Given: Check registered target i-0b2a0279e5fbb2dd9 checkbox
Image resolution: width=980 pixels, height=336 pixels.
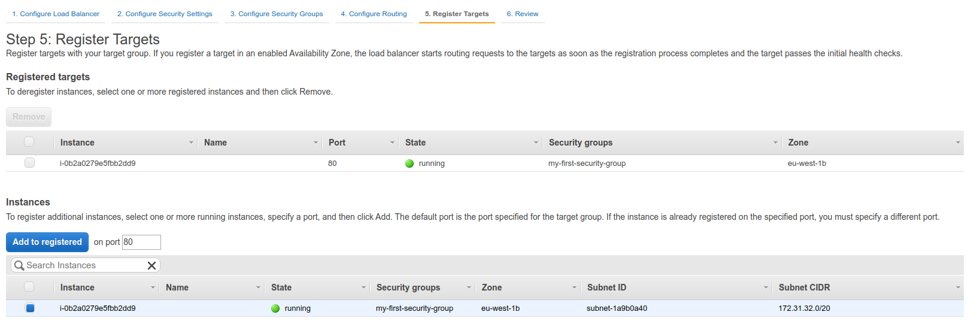Looking at the screenshot, I should 29,163.
